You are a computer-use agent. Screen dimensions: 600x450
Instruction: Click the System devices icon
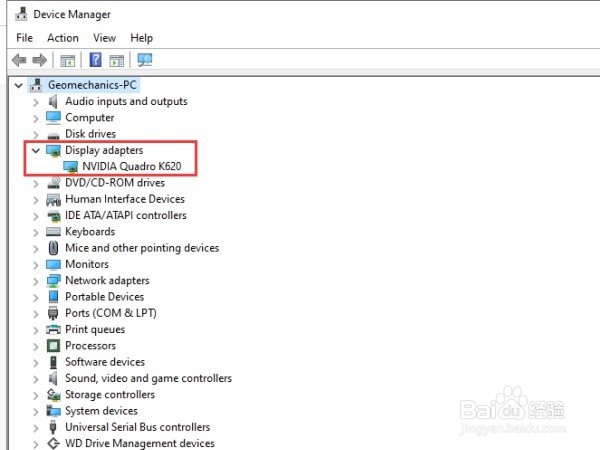pos(53,411)
